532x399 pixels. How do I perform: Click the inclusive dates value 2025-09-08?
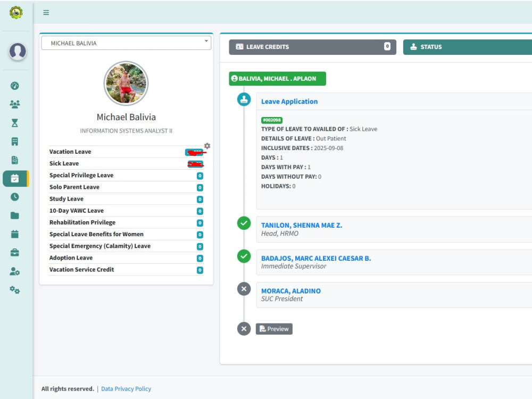click(x=328, y=148)
